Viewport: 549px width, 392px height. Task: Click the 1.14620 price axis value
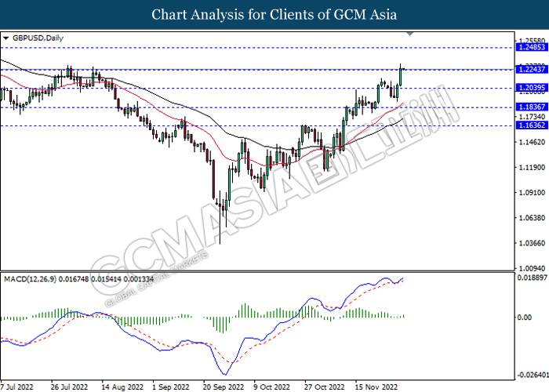pyautogui.click(x=533, y=142)
